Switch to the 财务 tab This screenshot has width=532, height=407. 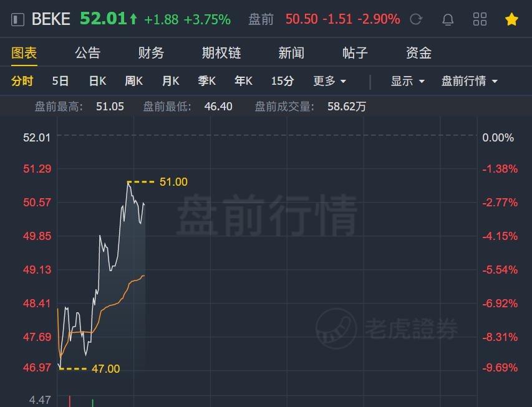click(151, 53)
